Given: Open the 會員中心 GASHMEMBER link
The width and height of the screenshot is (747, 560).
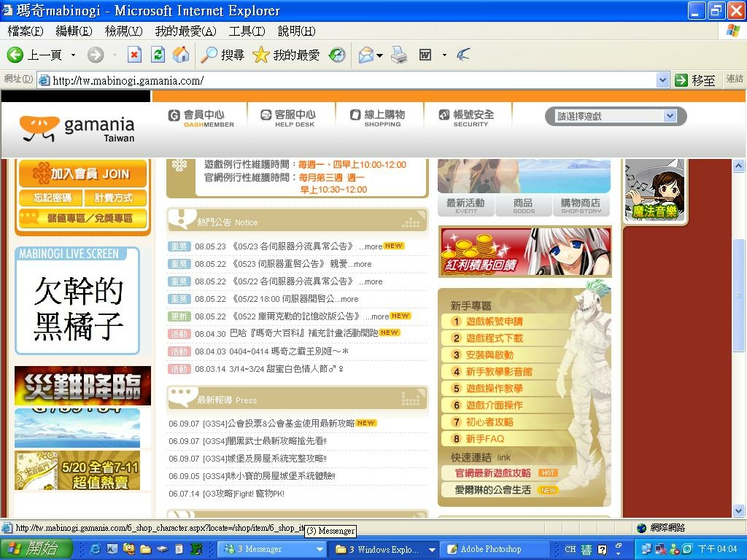Looking at the screenshot, I should click(x=201, y=118).
